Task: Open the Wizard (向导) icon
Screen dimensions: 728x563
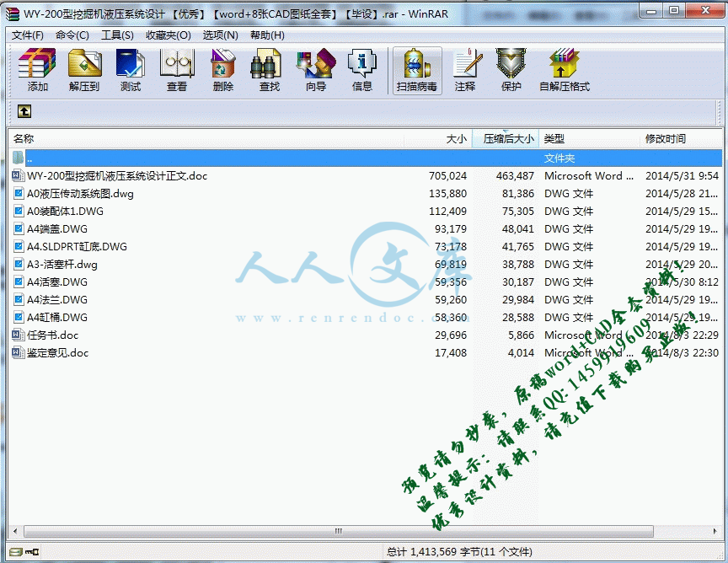Action: pos(316,63)
